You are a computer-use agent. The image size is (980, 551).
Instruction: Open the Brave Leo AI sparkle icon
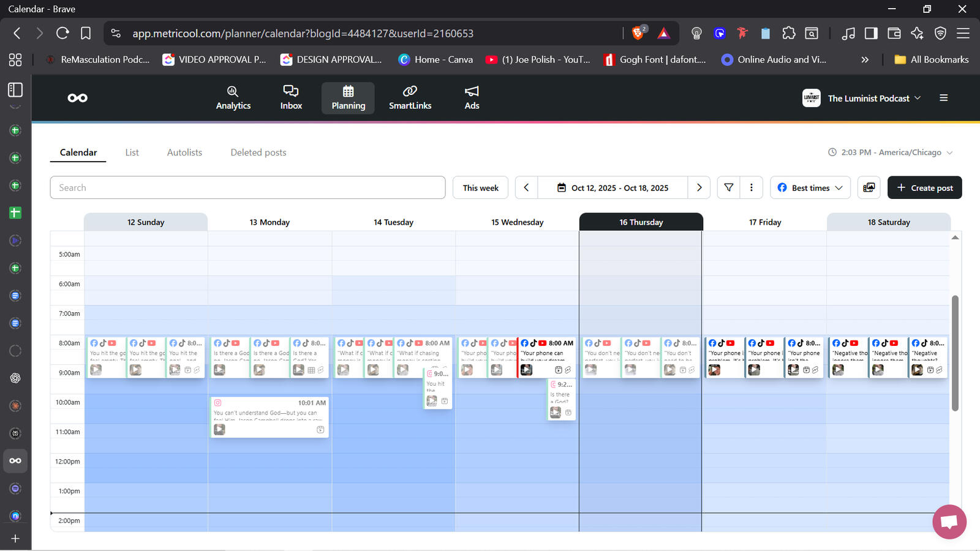coord(917,33)
